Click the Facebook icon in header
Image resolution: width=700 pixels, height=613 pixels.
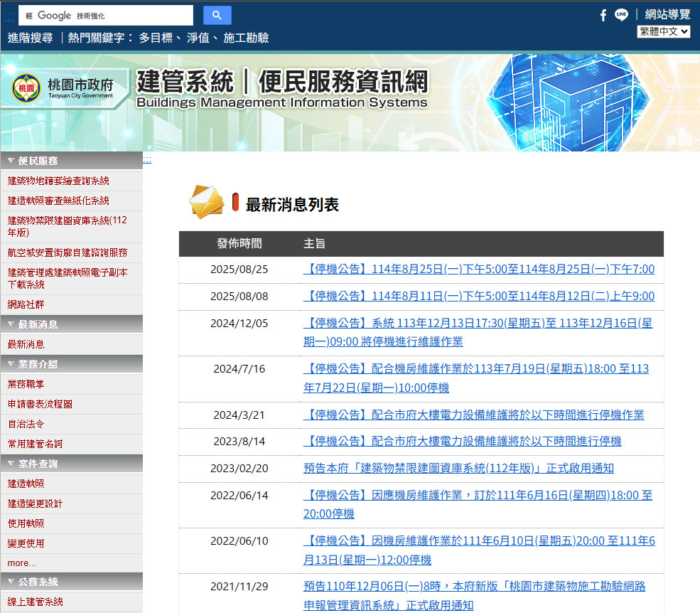[603, 15]
